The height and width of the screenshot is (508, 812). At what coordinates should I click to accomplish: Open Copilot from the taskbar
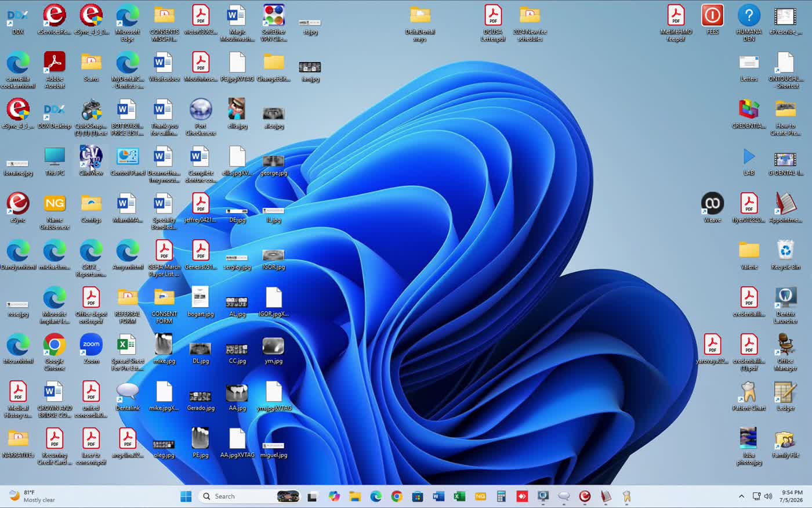(334, 496)
